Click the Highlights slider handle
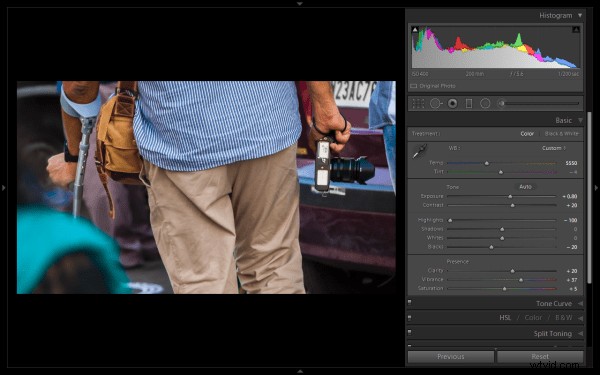 tap(450, 220)
